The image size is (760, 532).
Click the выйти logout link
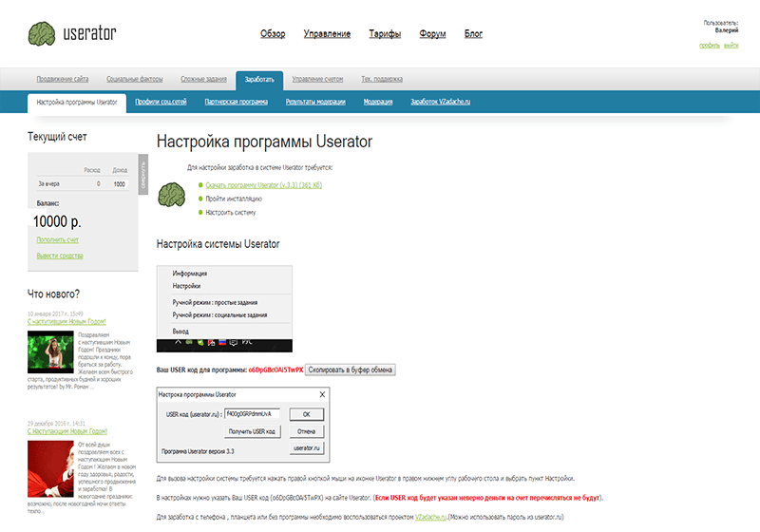pyautogui.click(x=731, y=45)
